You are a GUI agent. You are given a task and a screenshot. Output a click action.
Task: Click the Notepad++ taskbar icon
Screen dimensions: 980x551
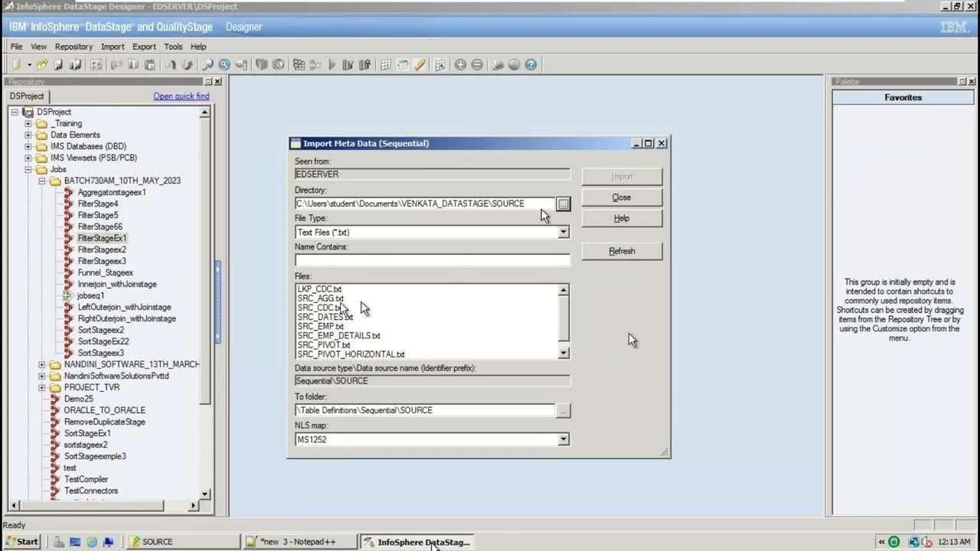[x=301, y=541]
